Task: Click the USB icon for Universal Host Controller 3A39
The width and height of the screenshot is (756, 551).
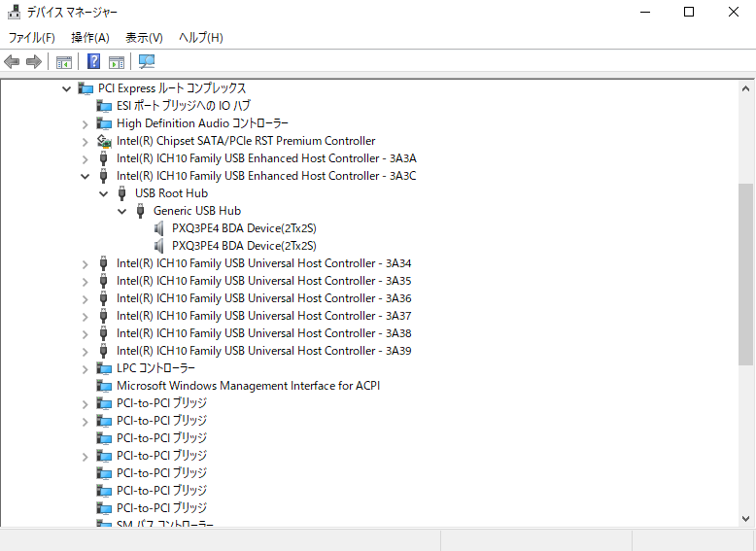Action: click(x=103, y=351)
